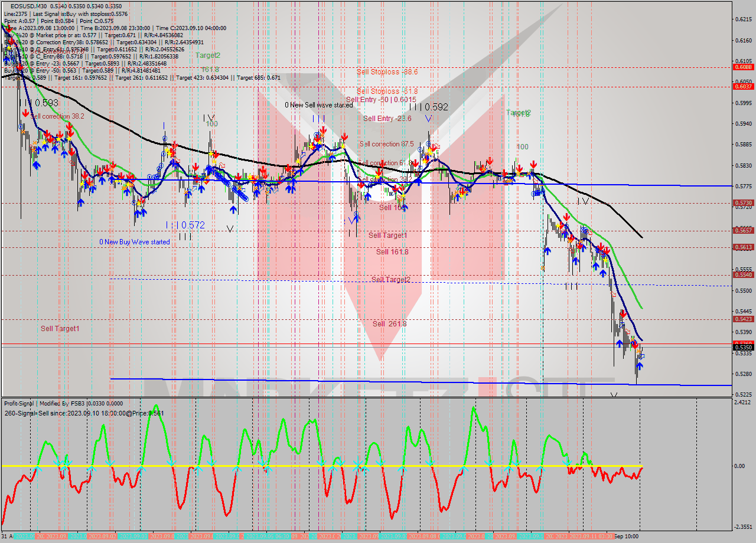
Task: Click the red current-price label showing 0.5360
Action: click(x=743, y=343)
